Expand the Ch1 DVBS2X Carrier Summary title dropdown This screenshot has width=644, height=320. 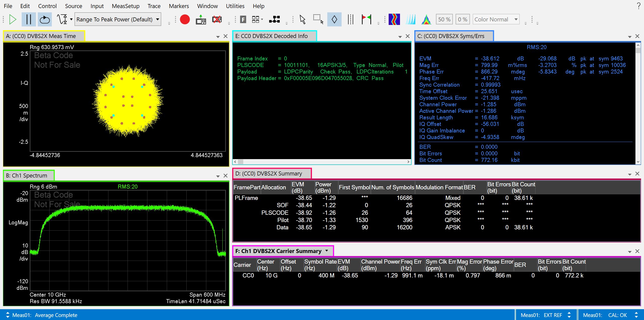point(327,251)
